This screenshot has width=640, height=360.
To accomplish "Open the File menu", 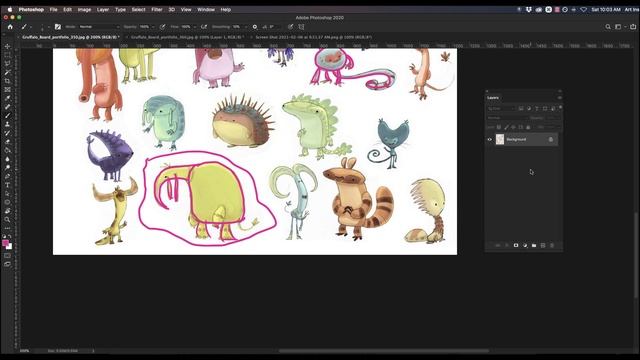I will click(x=53, y=9).
